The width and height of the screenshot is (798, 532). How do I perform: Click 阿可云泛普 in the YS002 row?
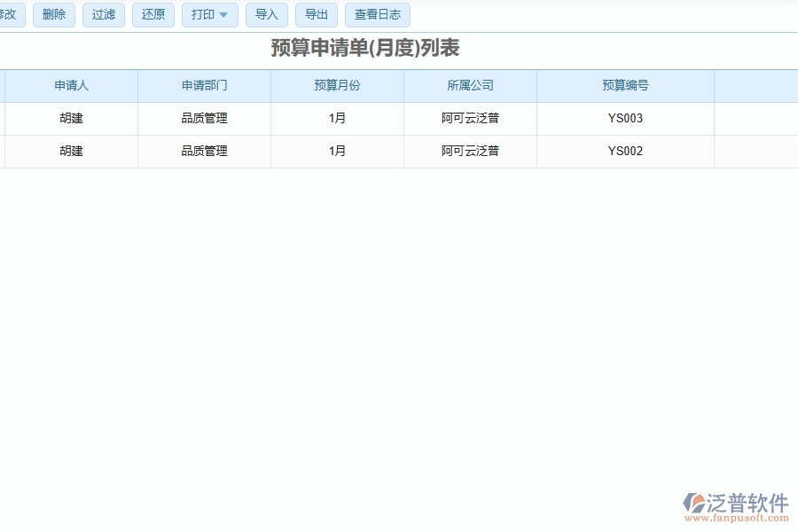[x=470, y=151]
